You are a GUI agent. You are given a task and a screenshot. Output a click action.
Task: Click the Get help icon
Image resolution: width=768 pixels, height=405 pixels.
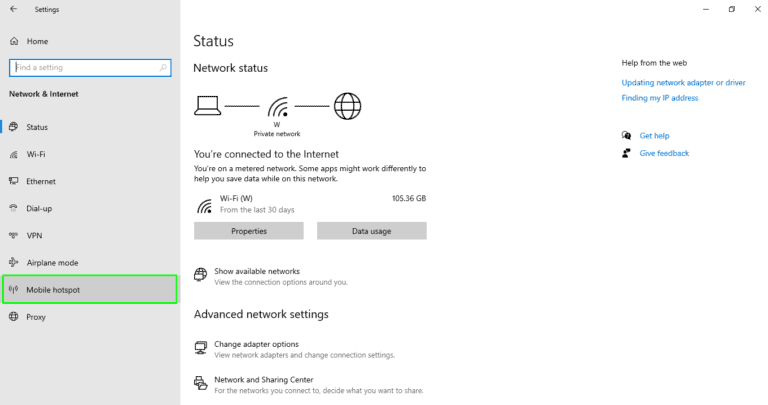pos(626,135)
